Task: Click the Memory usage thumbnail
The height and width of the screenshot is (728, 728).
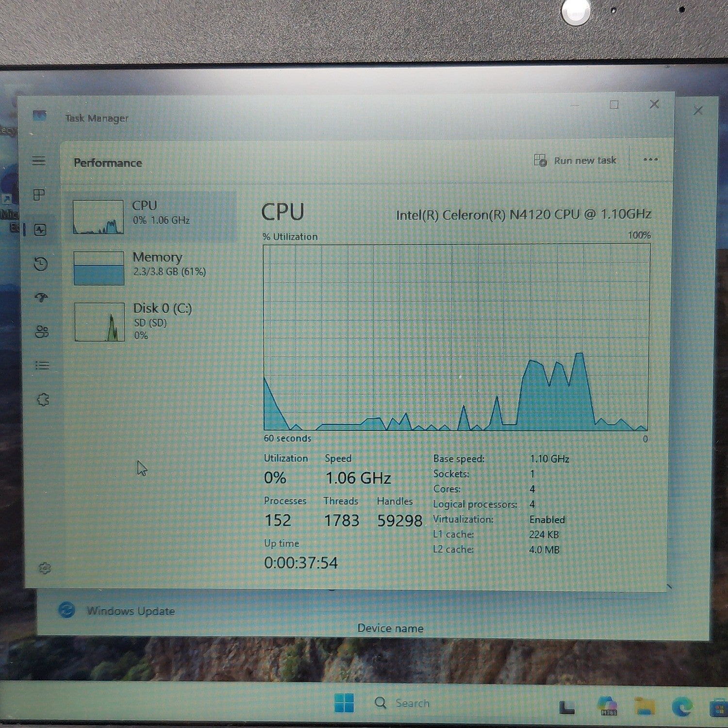Action: pyautogui.click(x=99, y=268)
